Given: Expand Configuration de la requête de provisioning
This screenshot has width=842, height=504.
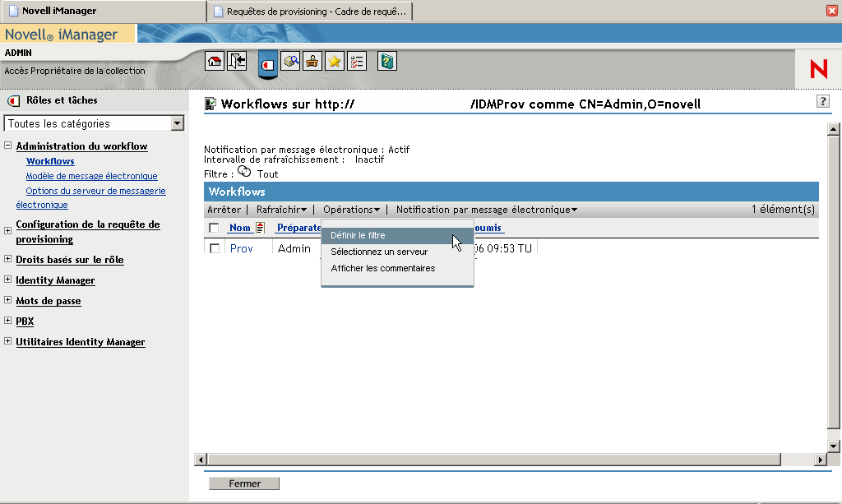Looking at the screenshot, I should coord(8,231).
